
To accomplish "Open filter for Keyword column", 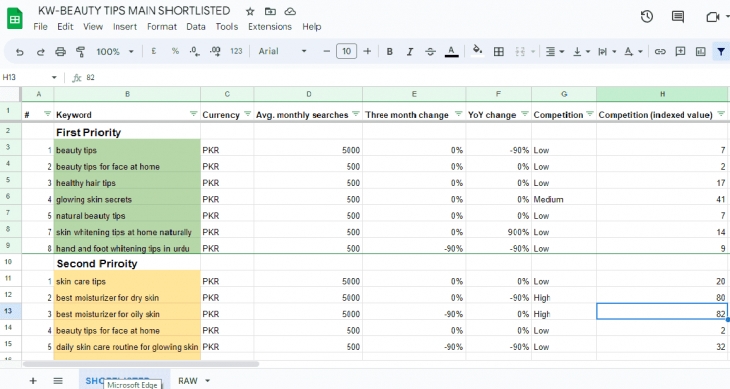I will coord(194,114).
